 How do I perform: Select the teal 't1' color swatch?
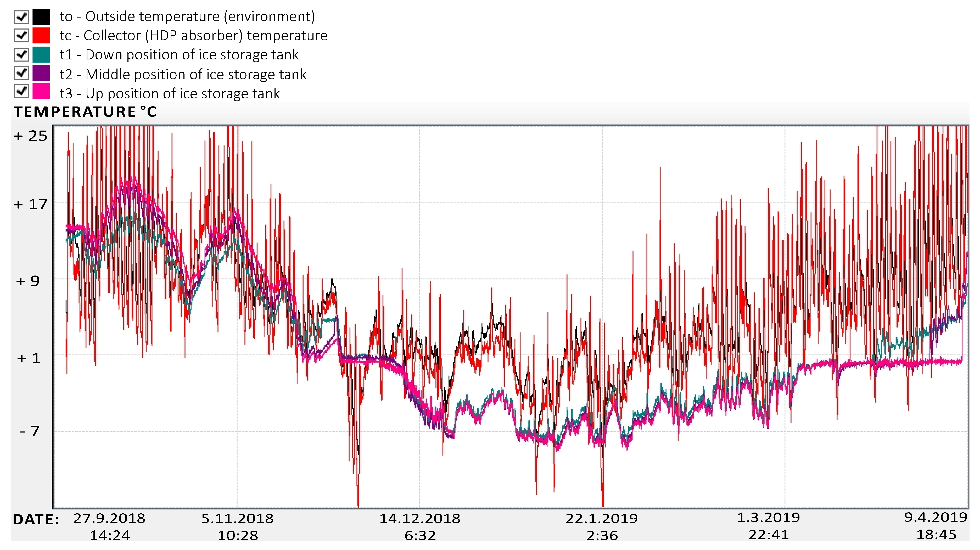[41, 55]
